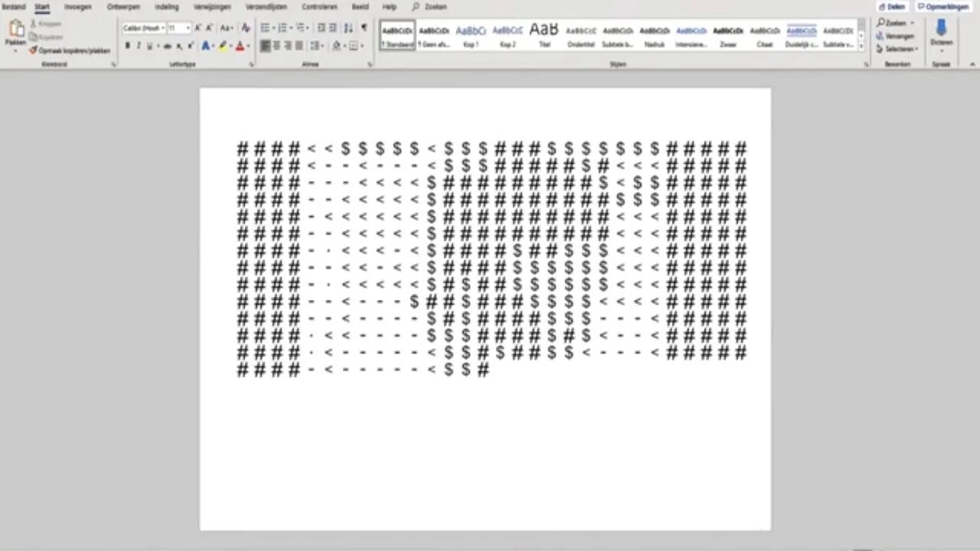This screenshot has height=551, width=980.
Task: Toggle bold formatting
Action: coord(127,46)
